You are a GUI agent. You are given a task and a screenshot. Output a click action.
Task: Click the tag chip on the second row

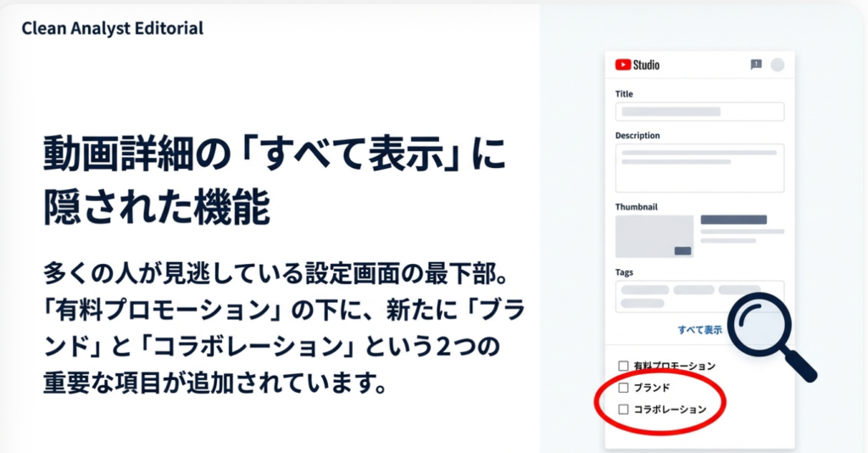pos(644,303)
